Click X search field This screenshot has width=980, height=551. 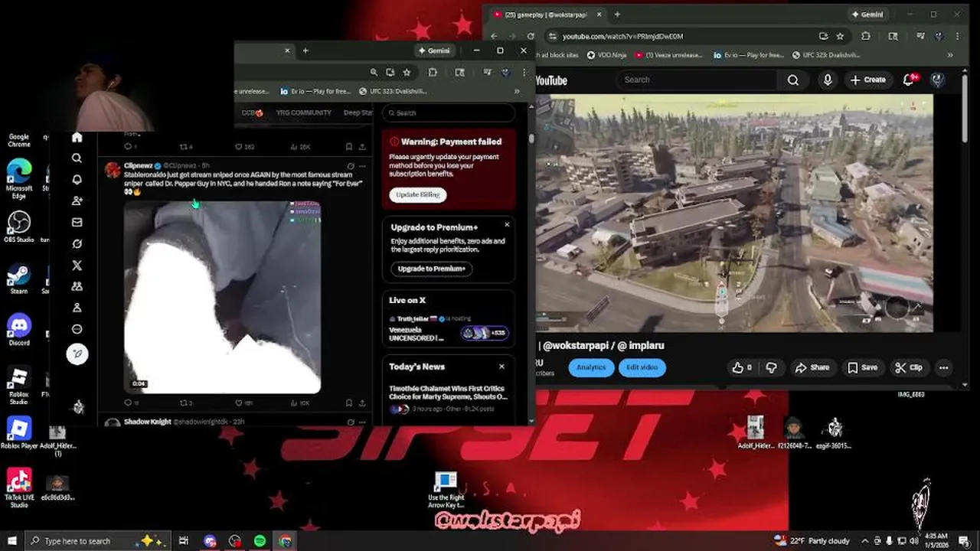449,112
